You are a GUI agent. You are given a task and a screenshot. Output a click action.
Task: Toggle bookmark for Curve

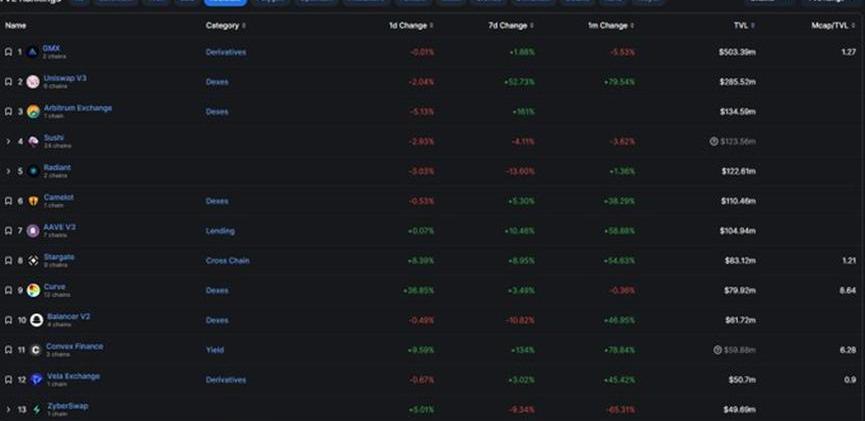click(8, 291)
